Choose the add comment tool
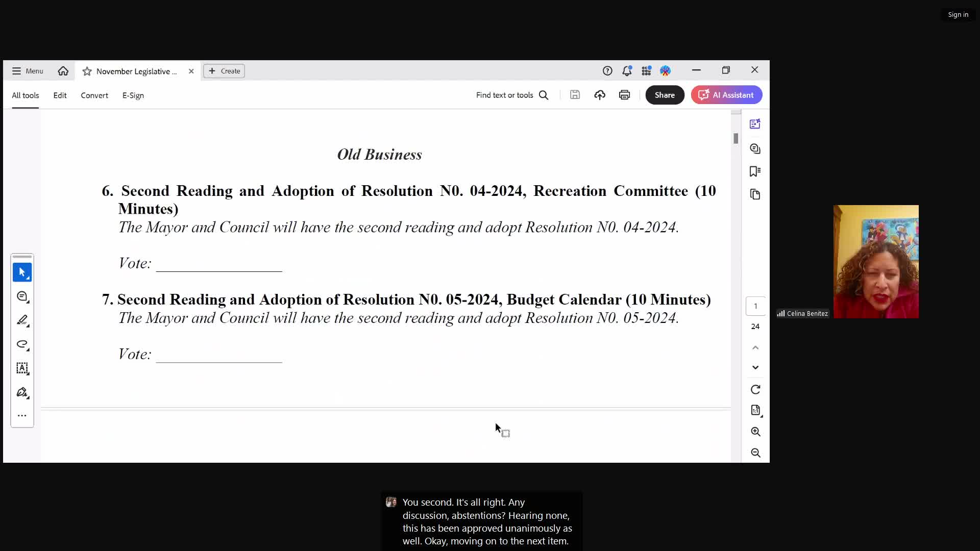This screenshot has width=980, height=551. pos(22,296)
